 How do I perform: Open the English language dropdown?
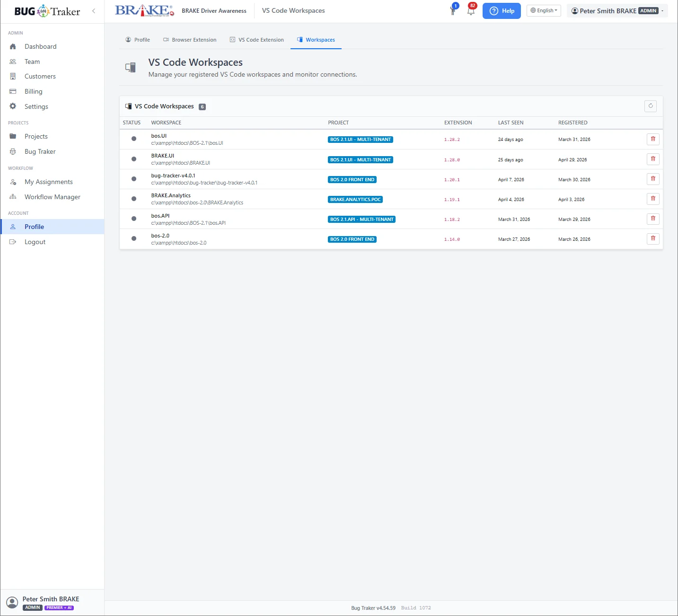544,10
